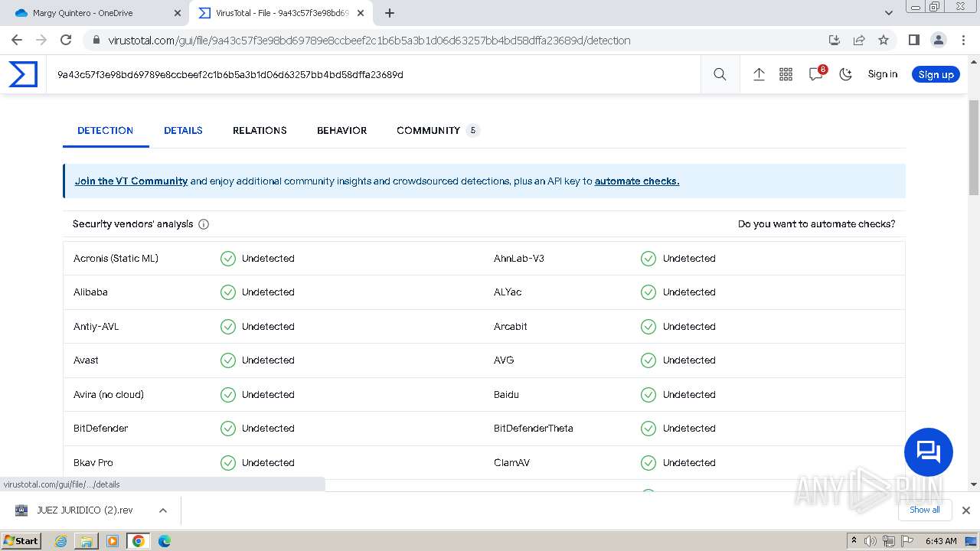Switch to the BEHAVIOR tab

pyautogui.click(x=341, y=130)
